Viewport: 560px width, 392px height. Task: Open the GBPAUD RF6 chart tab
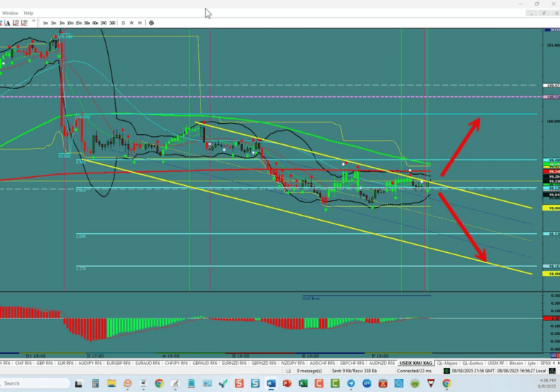pyautogui.click(x=205, y=363)
